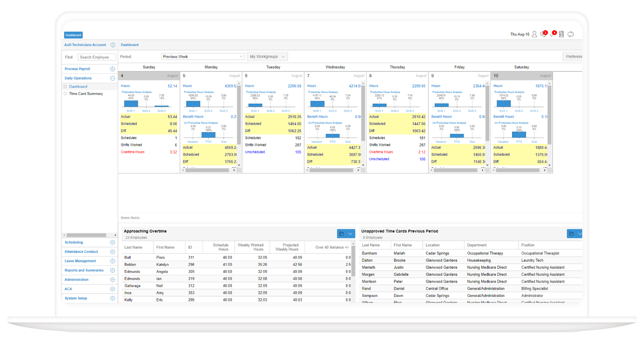Click the folder icon in Approaching Overtime panel
This screenshot has width=644, height=342.
(341, 234)
